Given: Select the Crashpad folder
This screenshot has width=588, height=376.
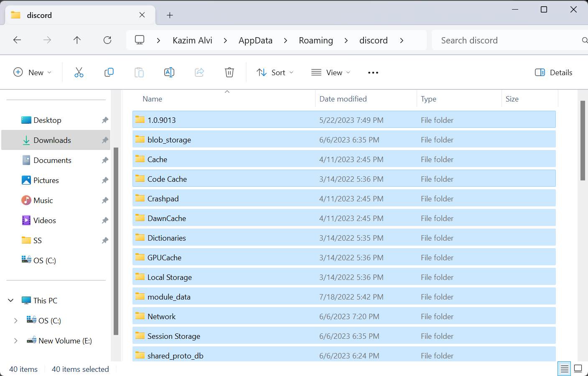Looking at the screenshot, I should click(344, 198).
